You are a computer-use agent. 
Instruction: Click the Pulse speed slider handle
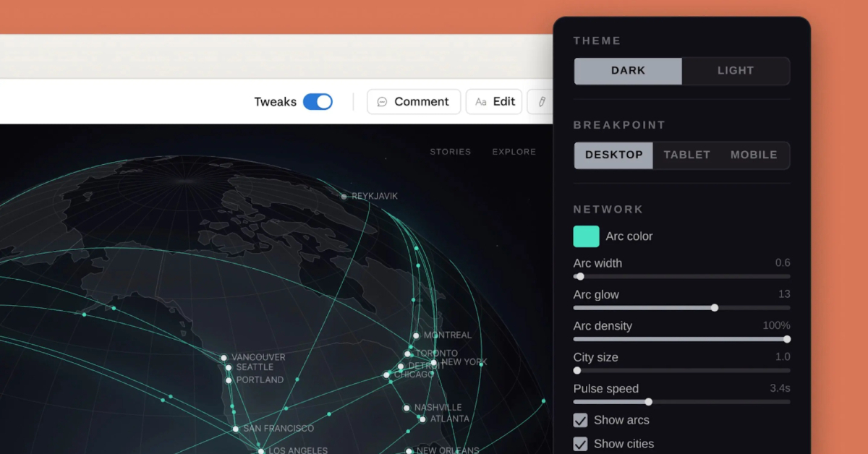point(649,402)
